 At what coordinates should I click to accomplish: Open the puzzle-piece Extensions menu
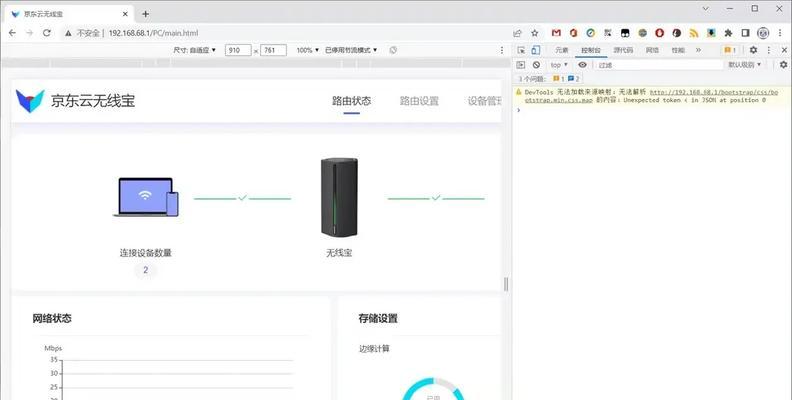pyautogui.click(x=728, y=33)
